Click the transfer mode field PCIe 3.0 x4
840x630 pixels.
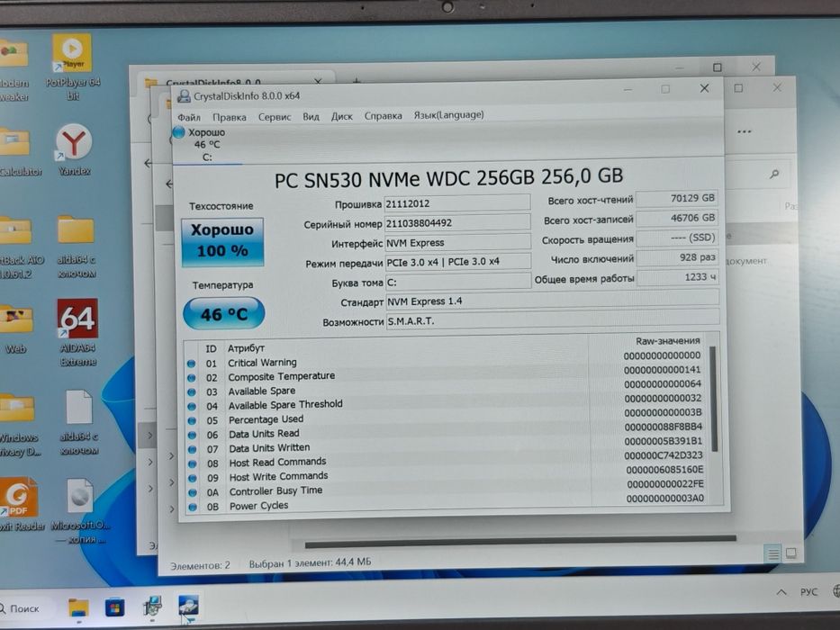(x=458, y=261)
